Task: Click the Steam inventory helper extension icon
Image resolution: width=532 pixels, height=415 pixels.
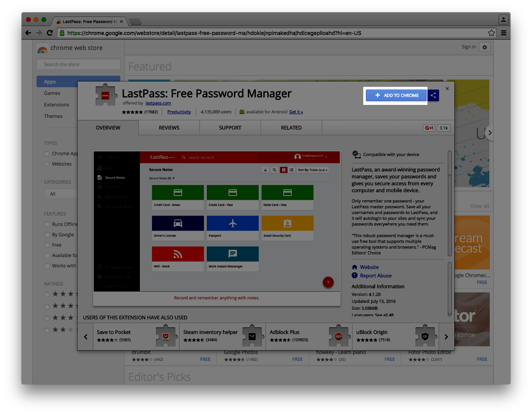Action: point(252,336)
